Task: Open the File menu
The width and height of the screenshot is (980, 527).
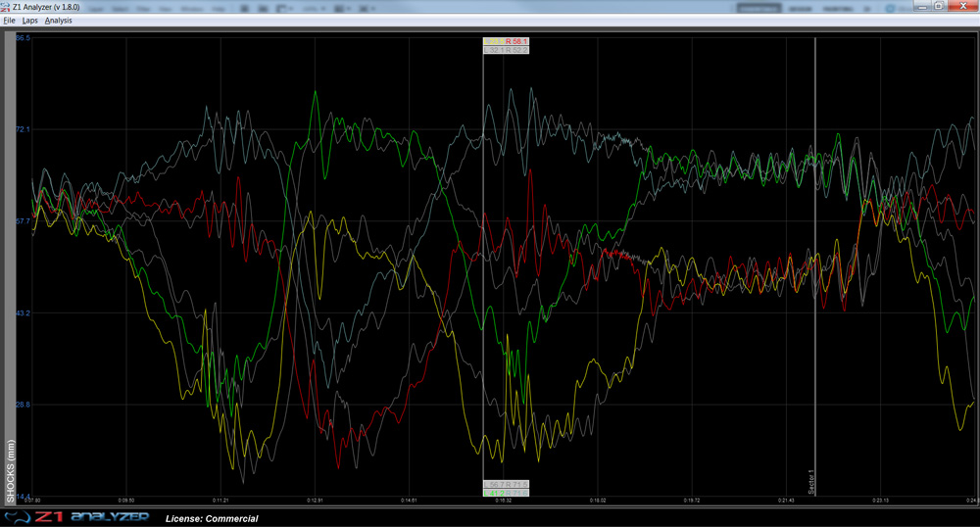Action: 9,21
